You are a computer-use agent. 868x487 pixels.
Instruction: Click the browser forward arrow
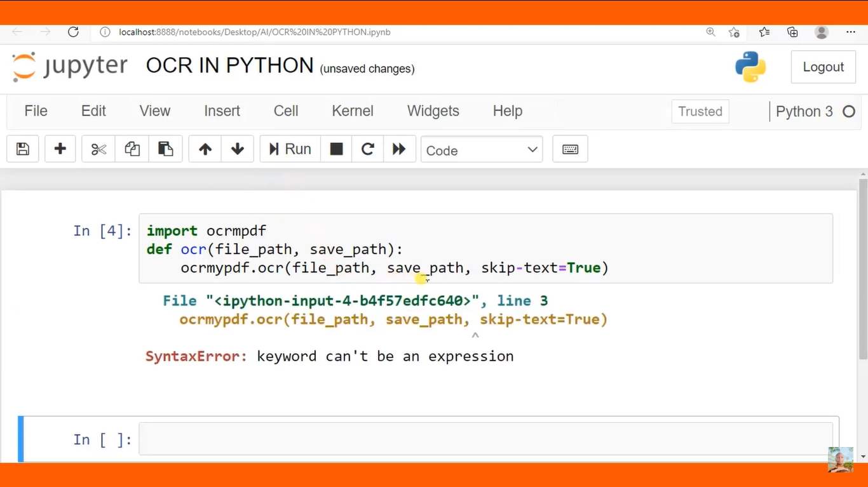[45, 32]
